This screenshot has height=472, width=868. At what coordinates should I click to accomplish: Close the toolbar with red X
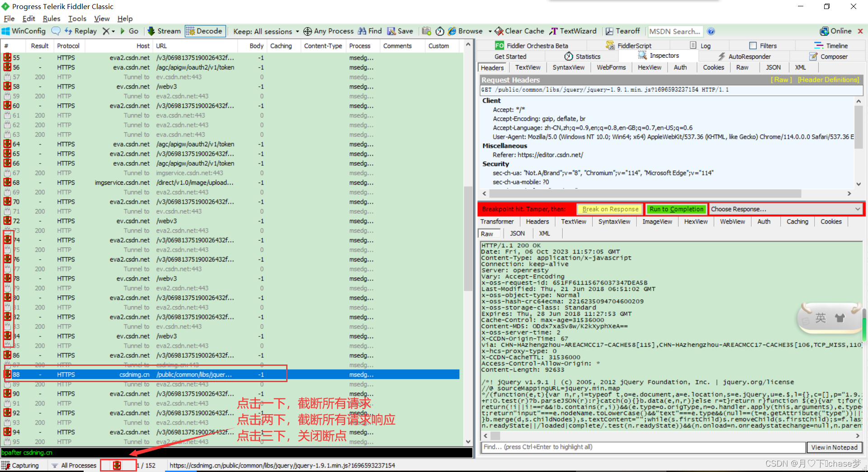click(x=860, y=31)
